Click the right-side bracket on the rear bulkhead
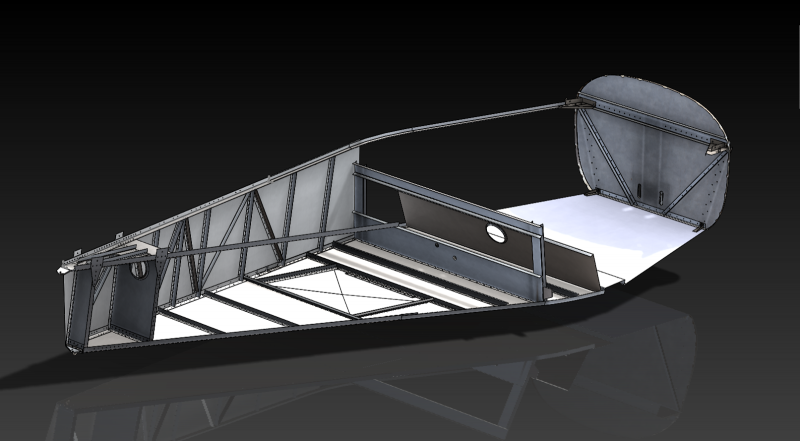 coord(712,147)
